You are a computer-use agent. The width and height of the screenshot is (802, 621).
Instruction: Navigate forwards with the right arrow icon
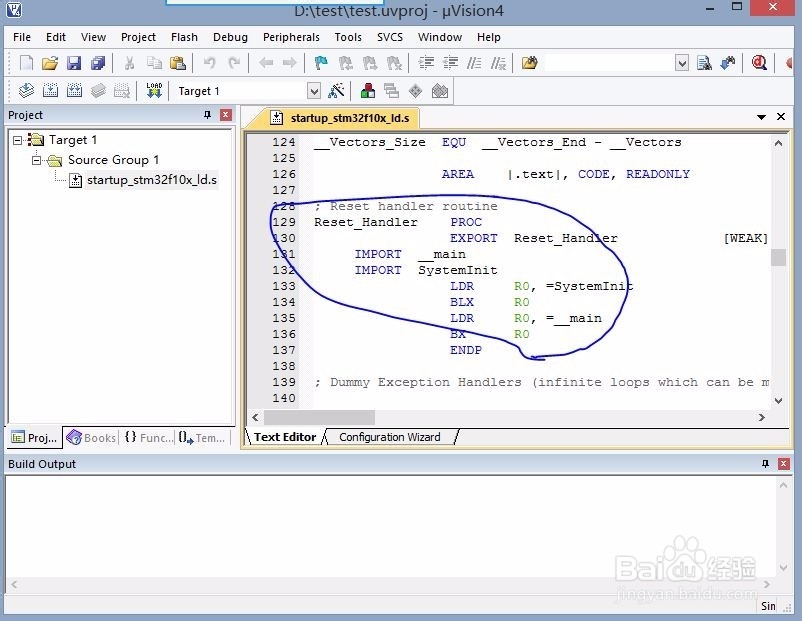[x=289, y=63]
